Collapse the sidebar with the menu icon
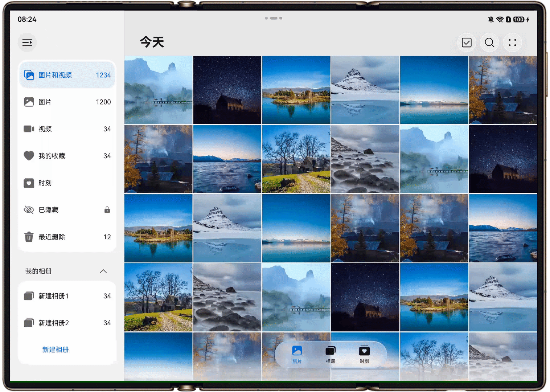 pos(27,42)
